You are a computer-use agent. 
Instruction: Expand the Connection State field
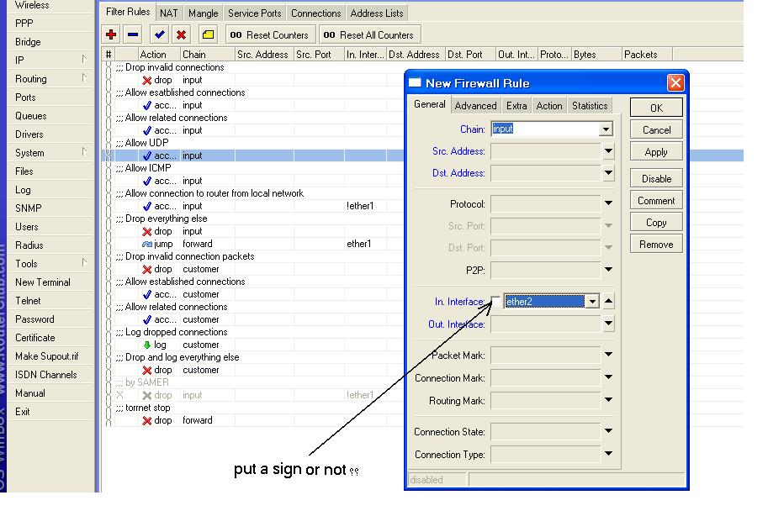[608, 431]
